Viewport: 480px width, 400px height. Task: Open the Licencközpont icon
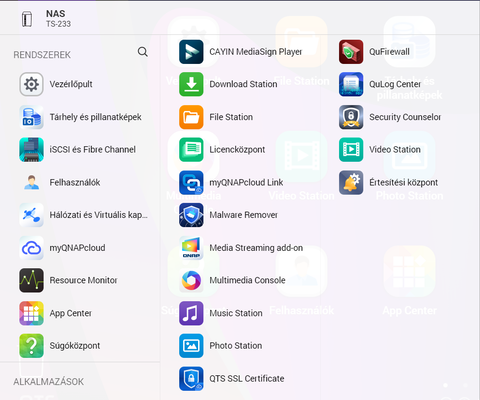tap(191, 150)
